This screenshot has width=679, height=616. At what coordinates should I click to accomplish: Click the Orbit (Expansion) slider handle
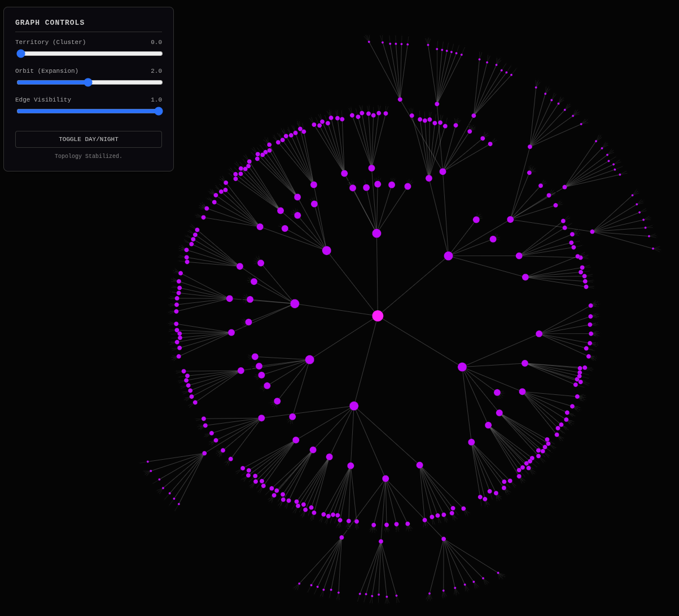pos(88,82)
